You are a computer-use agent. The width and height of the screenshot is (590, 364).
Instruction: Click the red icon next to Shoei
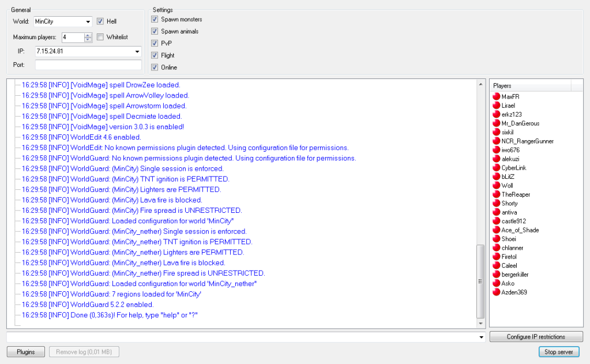497,239
